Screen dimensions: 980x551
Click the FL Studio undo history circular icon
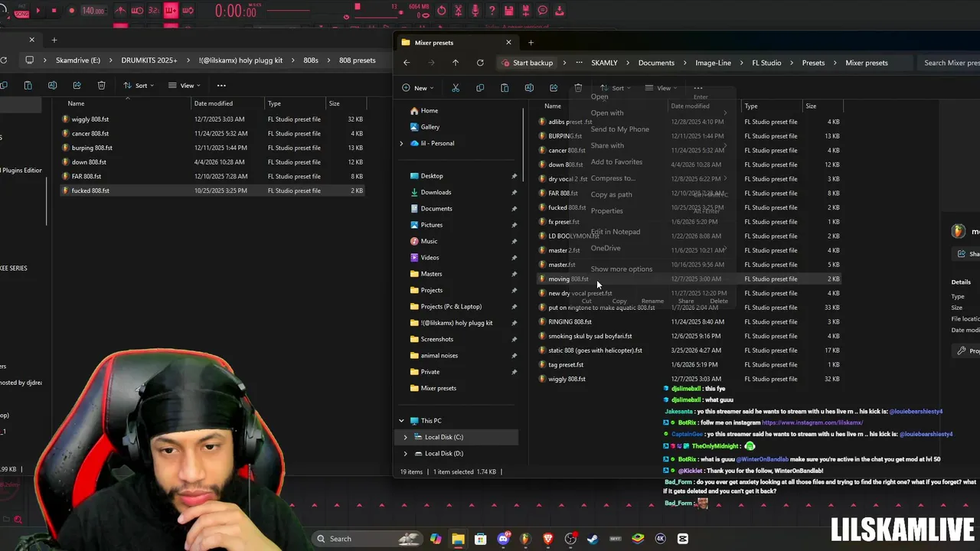pos(441,11)
